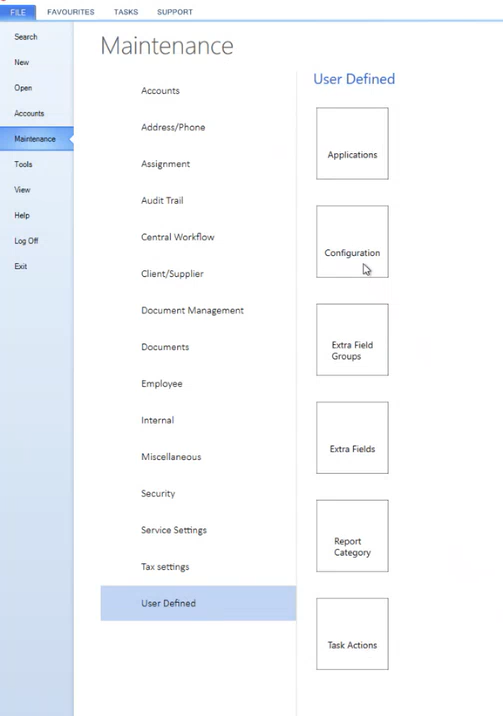
Task: Open Accounts in the left sidebar
Action: click(29, 113)
